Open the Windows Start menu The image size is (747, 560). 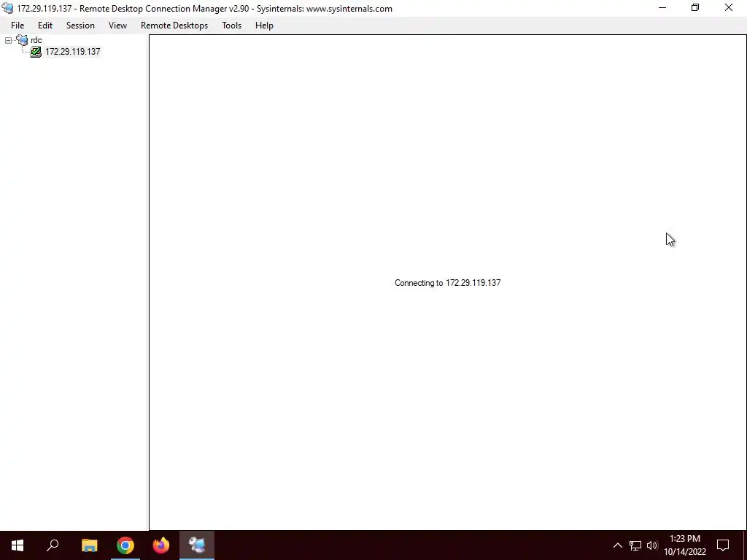point(18,545)
